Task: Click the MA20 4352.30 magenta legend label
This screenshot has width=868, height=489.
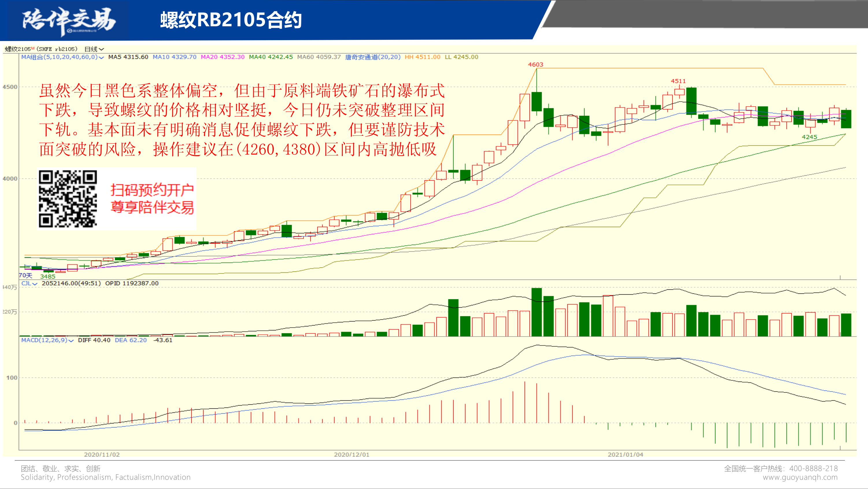Action: click(x=222, y=57)
